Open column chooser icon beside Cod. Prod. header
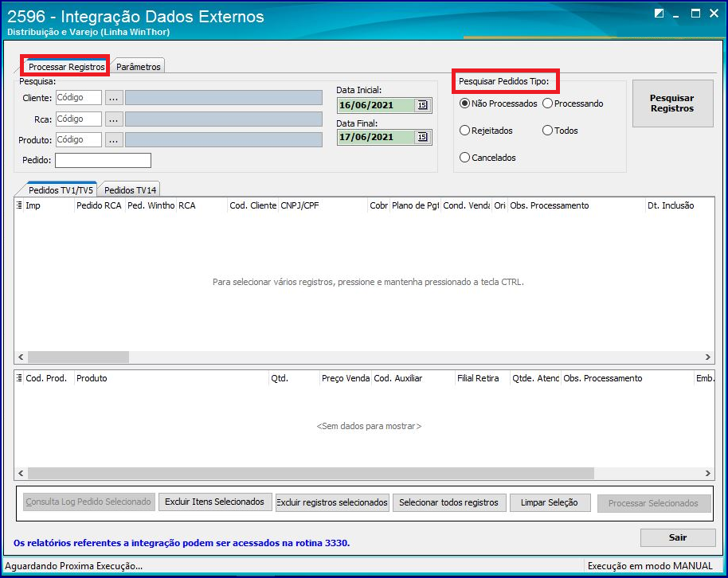728x578 pixels. (19, 378)
